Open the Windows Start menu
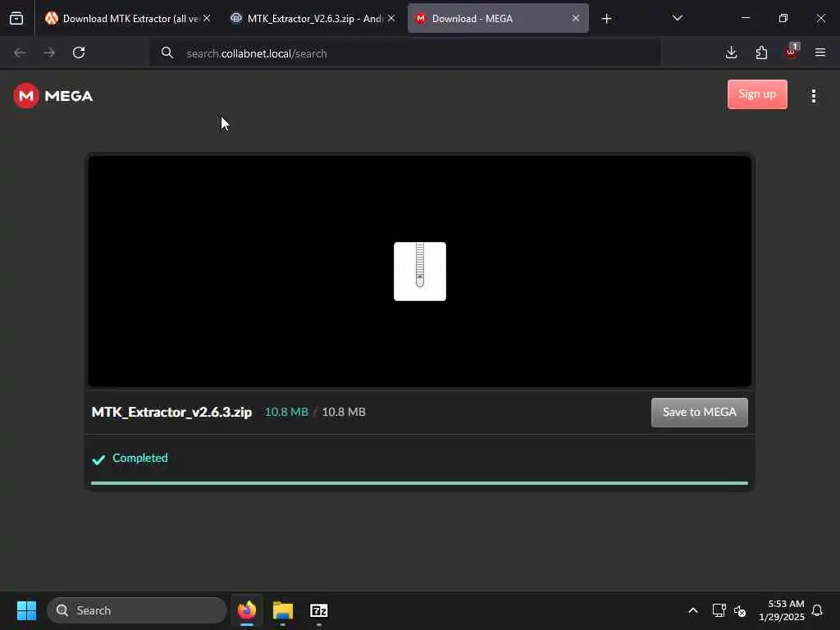This screenshot has height=630, width=840. point(26,610)
